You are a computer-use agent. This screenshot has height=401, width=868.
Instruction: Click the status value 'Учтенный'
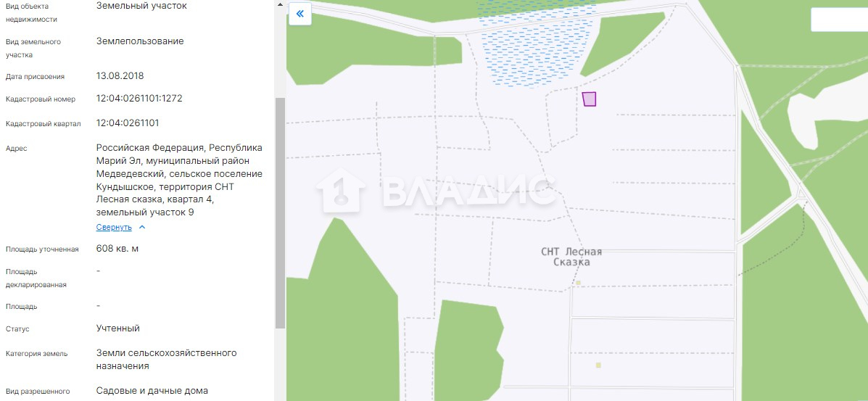click(x=118, y=328)
